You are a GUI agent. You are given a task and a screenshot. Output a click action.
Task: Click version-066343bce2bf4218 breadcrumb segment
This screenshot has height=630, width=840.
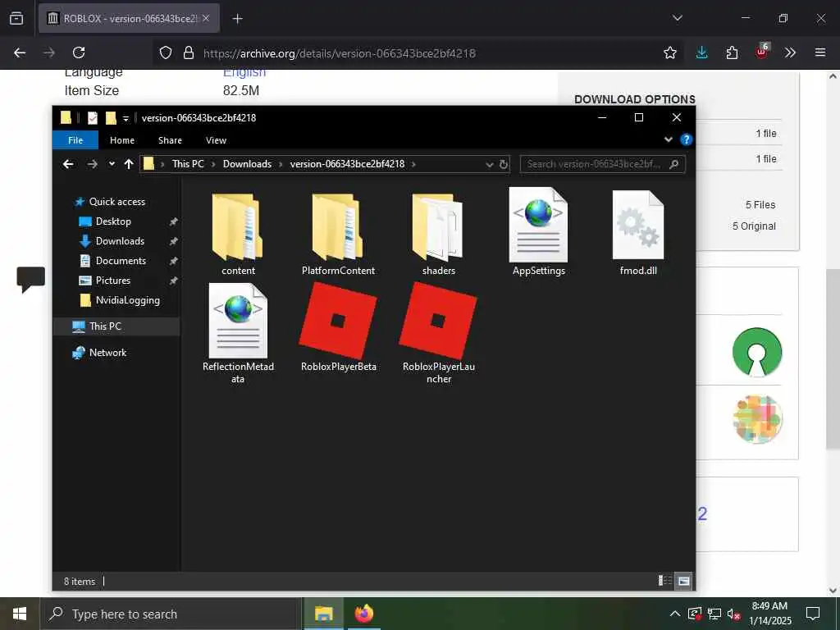347,164
